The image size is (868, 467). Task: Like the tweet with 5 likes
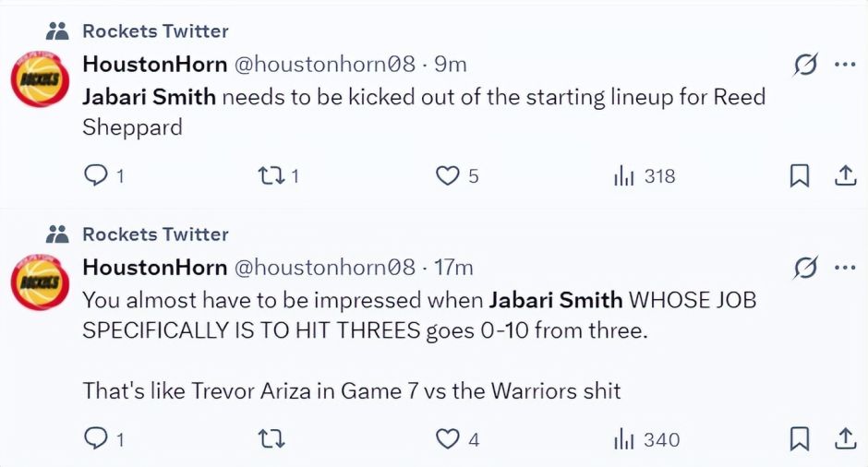pyautogui.click(x=448, y=175)
